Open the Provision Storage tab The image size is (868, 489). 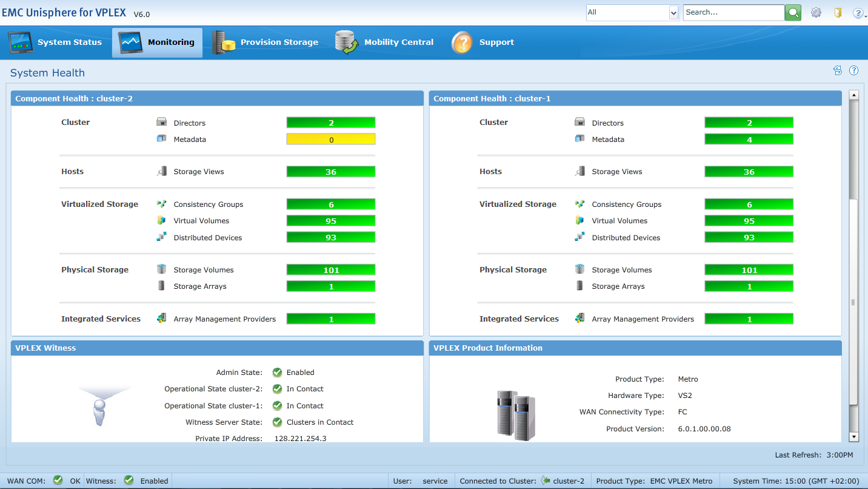click(267, 42)
